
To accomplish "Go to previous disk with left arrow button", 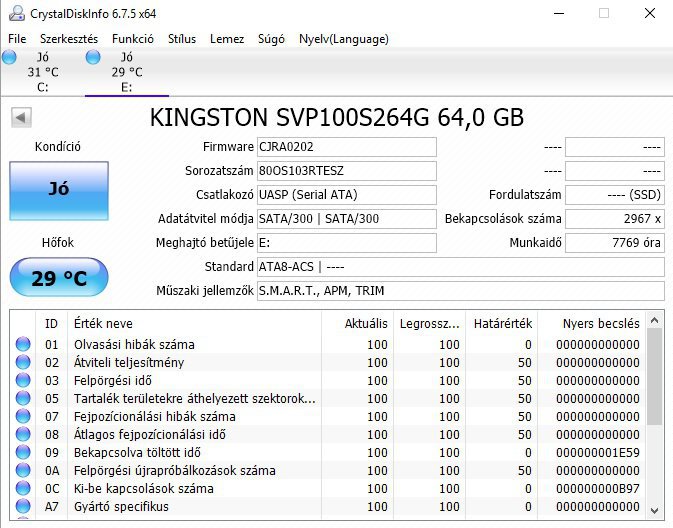I will 21,117.
